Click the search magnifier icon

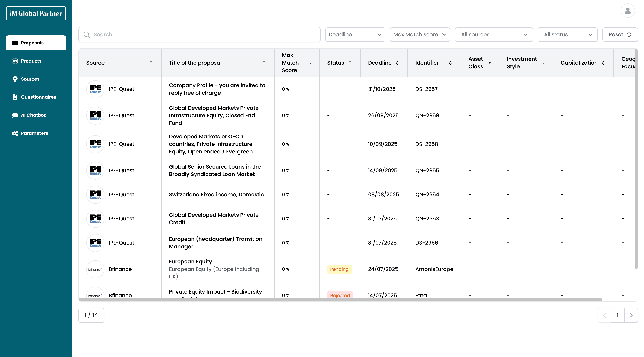coord(86,34)
